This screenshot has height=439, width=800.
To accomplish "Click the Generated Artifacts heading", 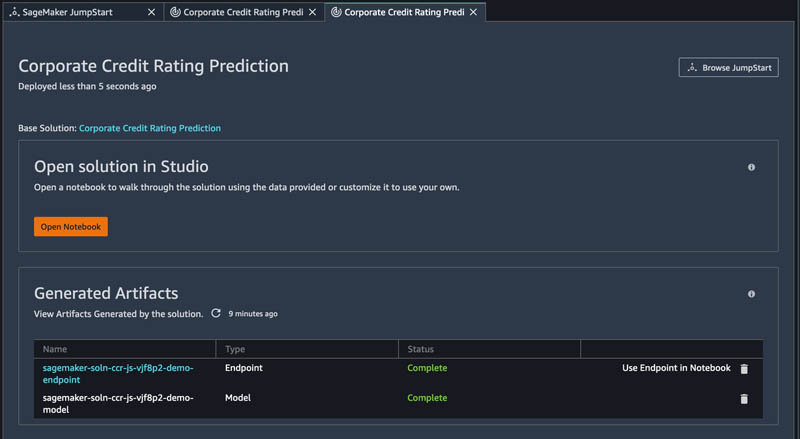I will tap(106, 293).
